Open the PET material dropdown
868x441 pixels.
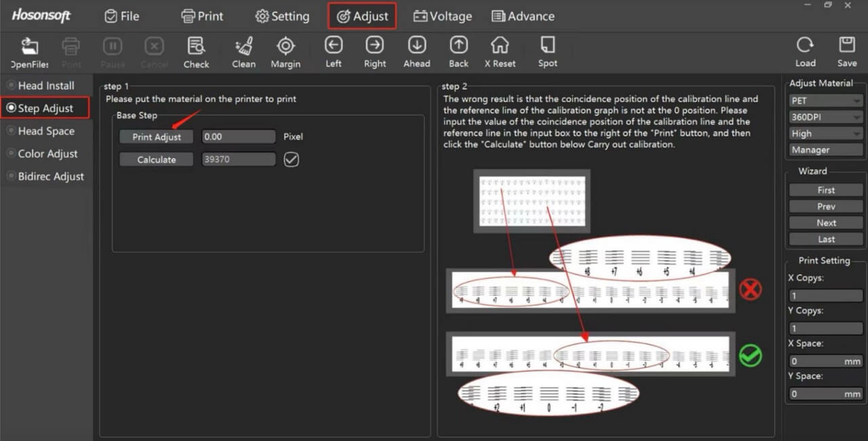[x=825, y=101]
